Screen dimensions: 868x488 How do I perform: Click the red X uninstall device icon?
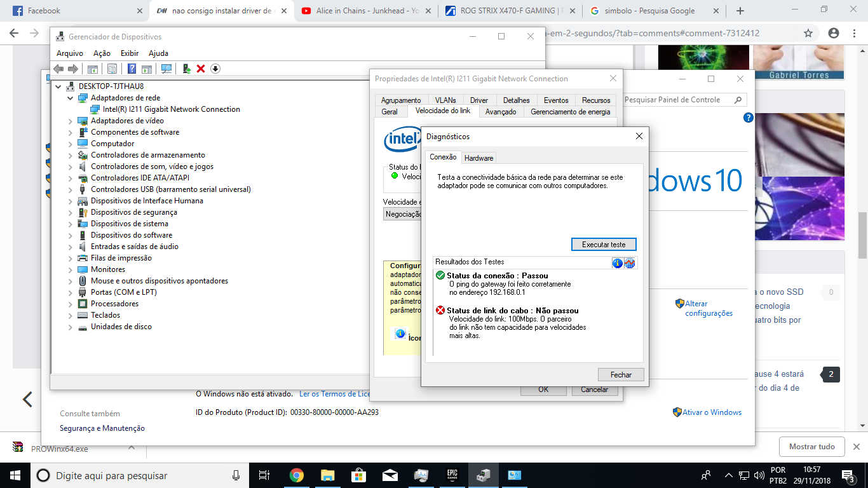pos(201,69)
